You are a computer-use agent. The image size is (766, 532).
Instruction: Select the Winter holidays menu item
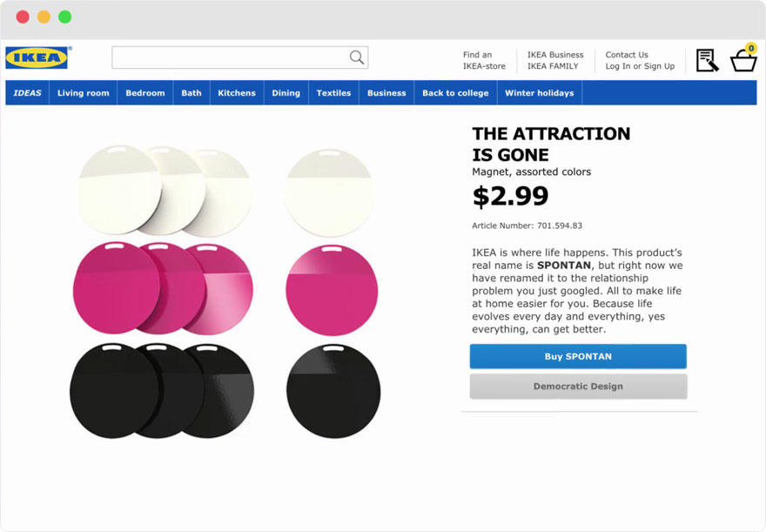(540, 93)
